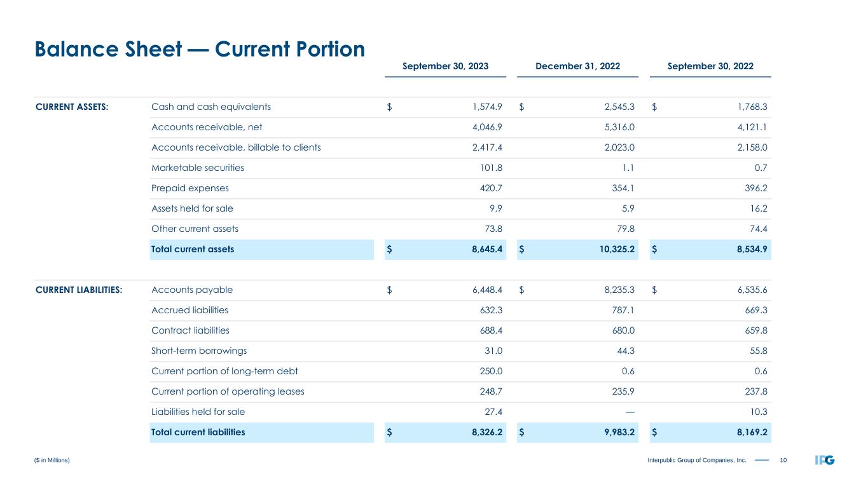Image resolution: width=868 pixels, height=488 pixels.
Task: Click the IPG logo in the footer
Action: 825,460
